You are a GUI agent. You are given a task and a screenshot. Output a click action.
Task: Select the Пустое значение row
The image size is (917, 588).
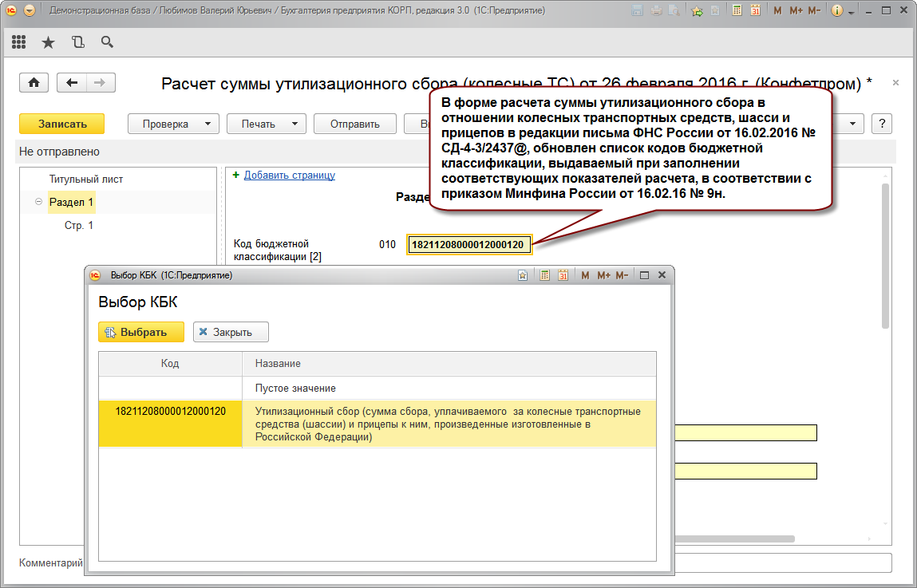click(295, 388)
